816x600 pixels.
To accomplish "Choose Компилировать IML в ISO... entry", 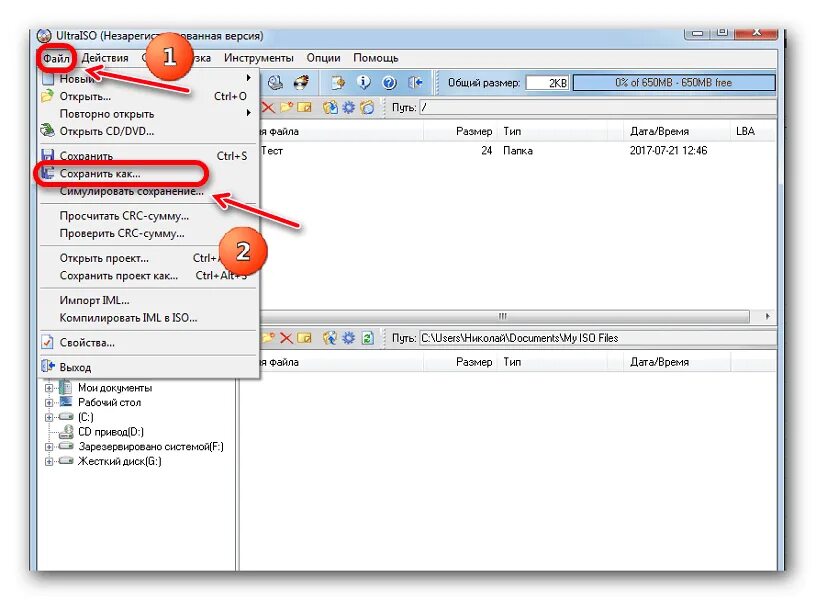I will pyautogui.click(x=149, y=317).
